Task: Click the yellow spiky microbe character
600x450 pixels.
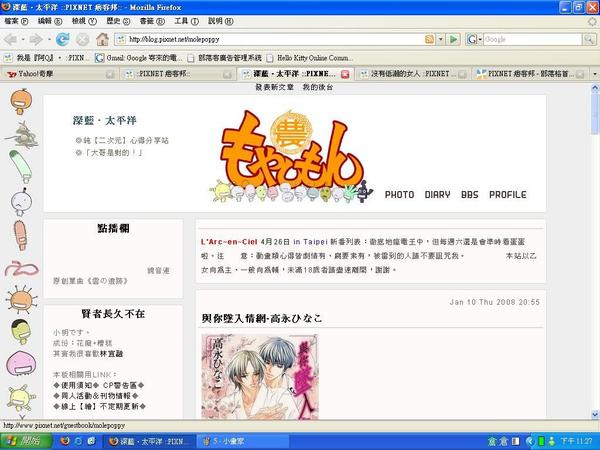Action: pos(21,398)
